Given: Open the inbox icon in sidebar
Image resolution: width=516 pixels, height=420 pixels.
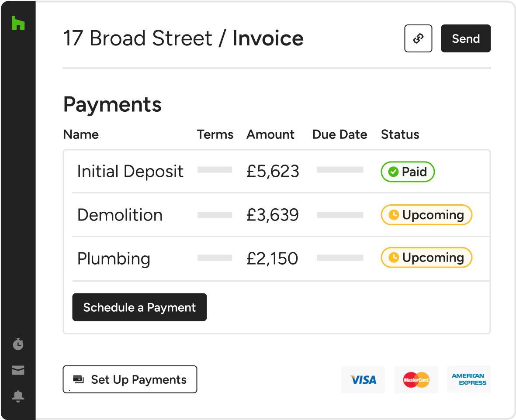Looking at the screenshot, I should [18, 370].
